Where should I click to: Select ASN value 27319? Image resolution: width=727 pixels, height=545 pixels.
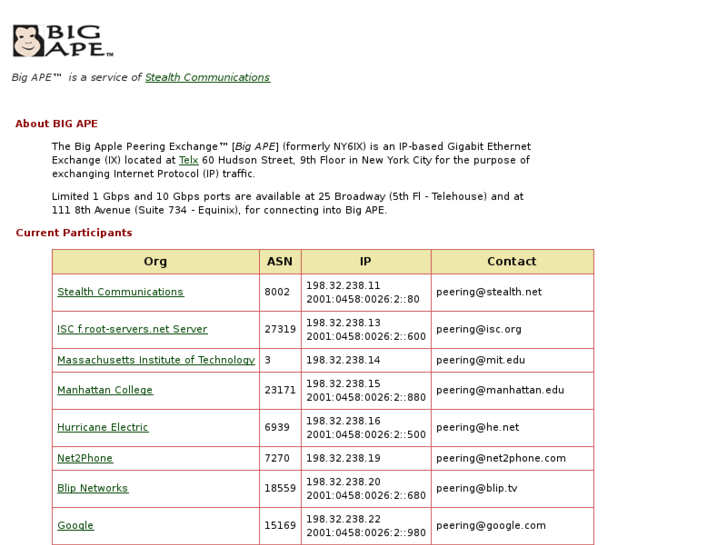pyautogui.click(x=280, y=329)
